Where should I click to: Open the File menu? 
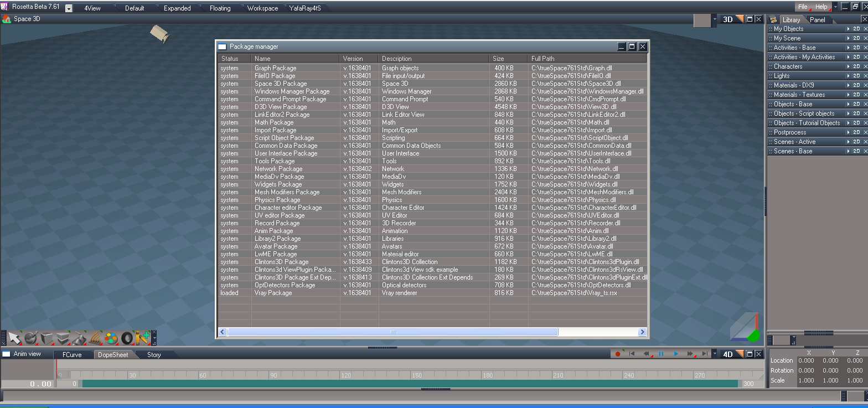pyautogui.click(x=803, y=7)
